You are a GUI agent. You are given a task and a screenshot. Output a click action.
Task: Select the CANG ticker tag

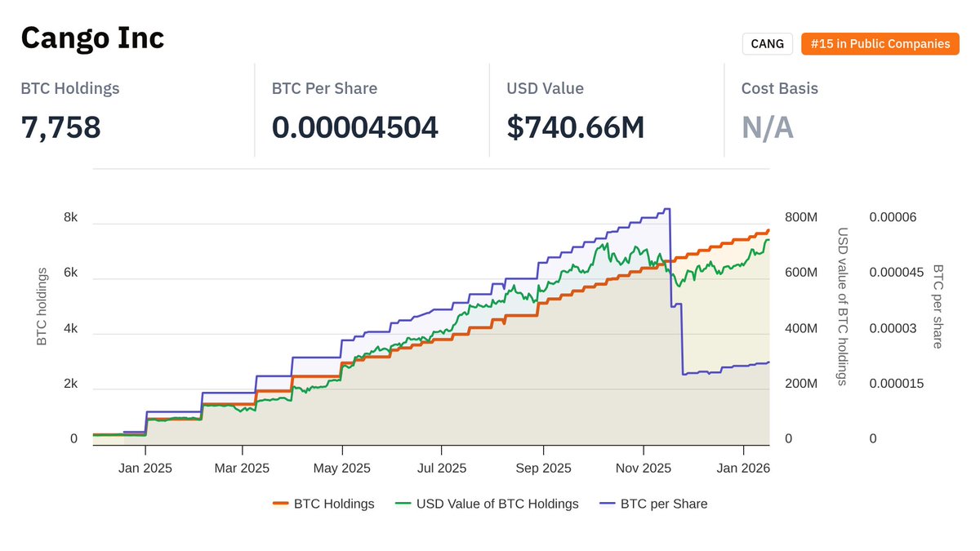coord(767,43)
